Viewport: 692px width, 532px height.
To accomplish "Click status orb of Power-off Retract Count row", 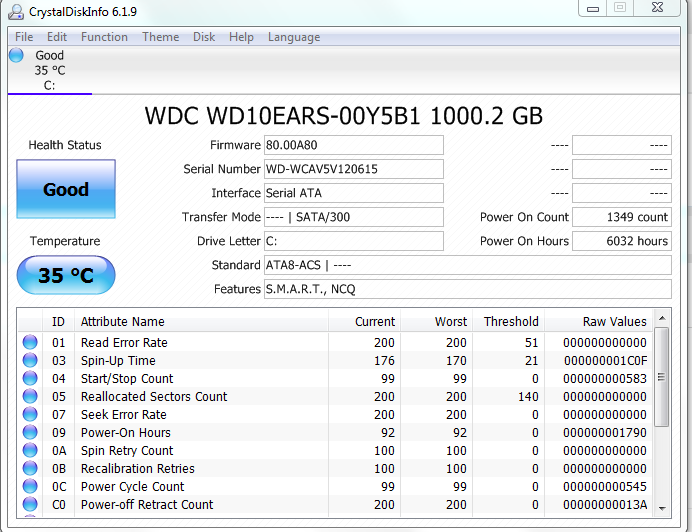I will pyautogui.click(x=30, y=504).
